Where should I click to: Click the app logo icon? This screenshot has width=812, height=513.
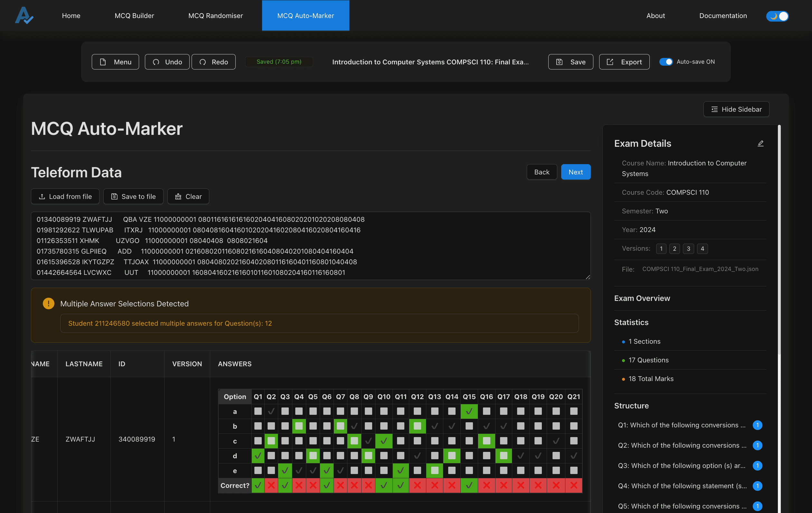point(24,15)
